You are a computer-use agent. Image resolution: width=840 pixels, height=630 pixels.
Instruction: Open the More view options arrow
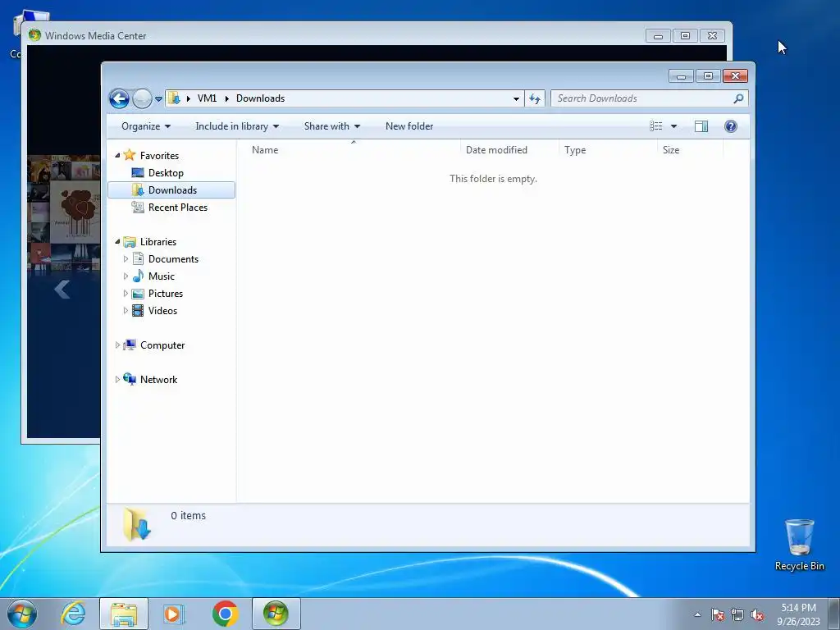(x=674, y=126)
